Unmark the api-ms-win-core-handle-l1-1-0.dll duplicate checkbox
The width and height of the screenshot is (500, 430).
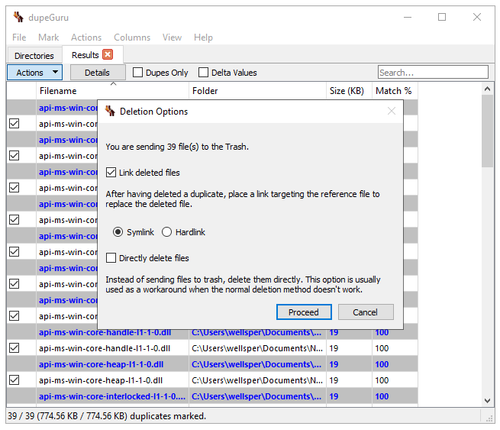coord(14,348)
